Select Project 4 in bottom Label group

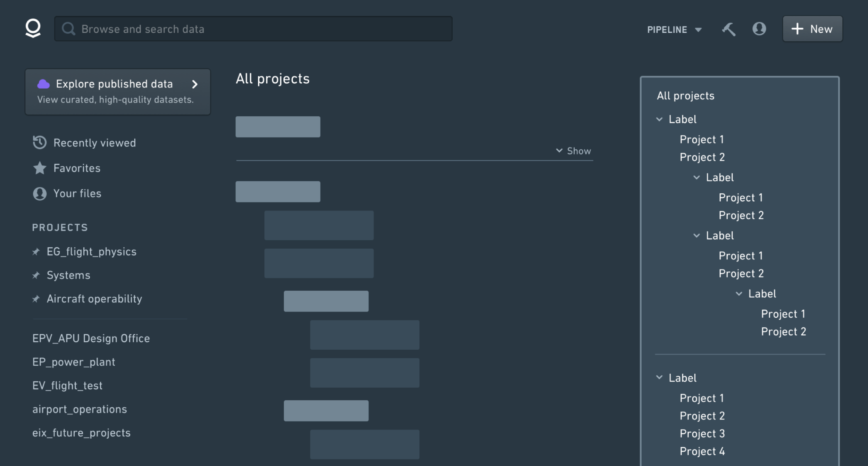click(x=702, y=451)
